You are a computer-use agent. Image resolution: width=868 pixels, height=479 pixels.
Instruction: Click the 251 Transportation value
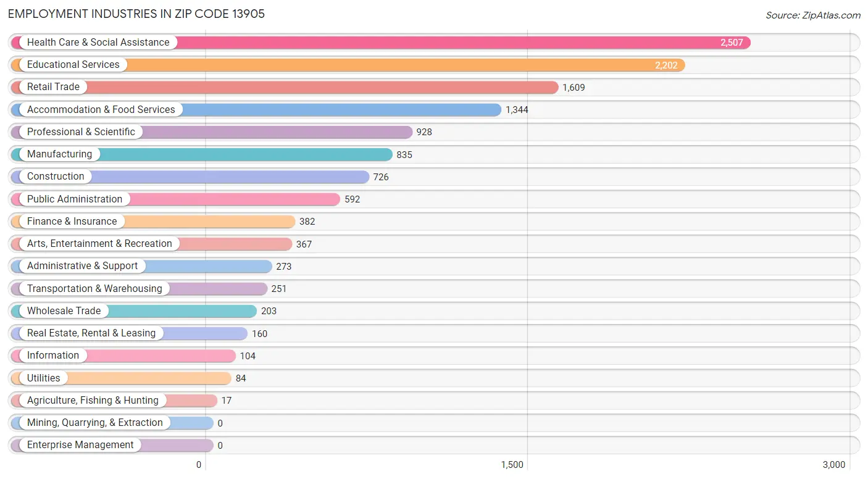pos(279,289)
